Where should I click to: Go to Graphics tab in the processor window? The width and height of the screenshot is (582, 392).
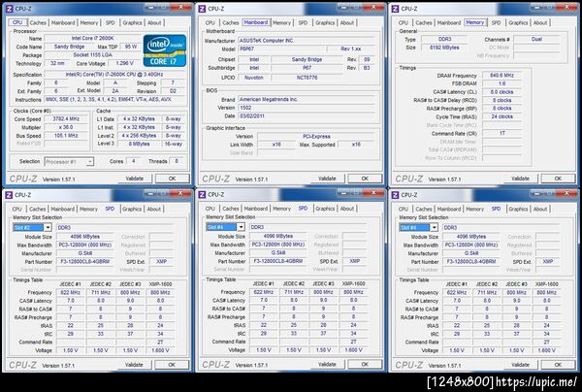click(x=132, y=22)
